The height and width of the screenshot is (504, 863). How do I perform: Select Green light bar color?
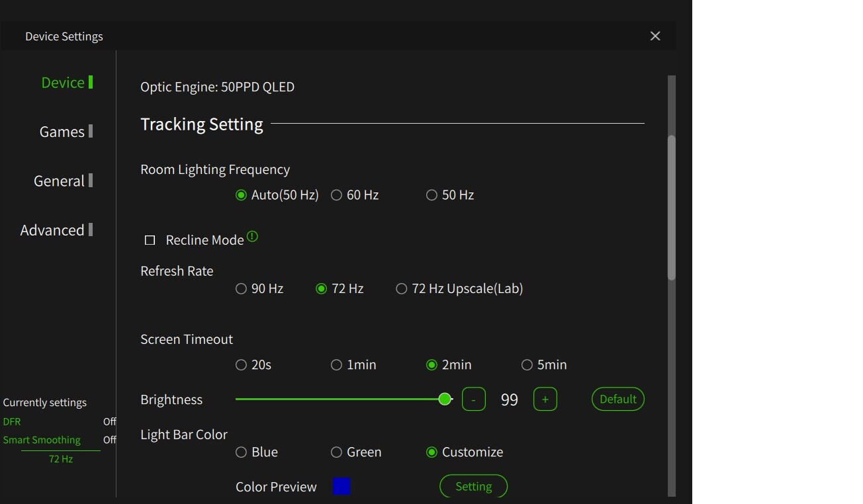coord(356,452)
